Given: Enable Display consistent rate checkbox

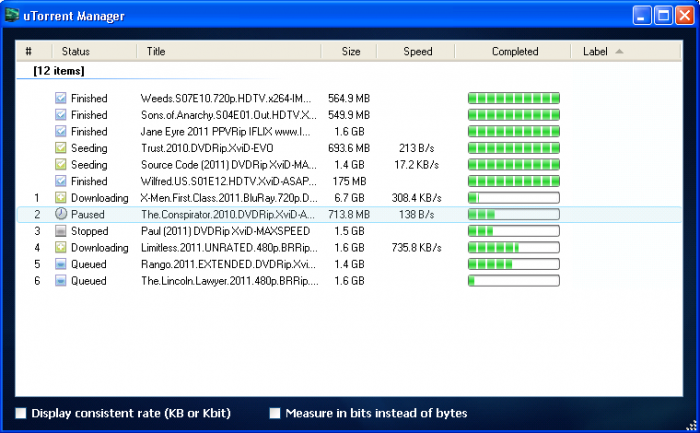Looking at the screenshot, I should 21,413.
